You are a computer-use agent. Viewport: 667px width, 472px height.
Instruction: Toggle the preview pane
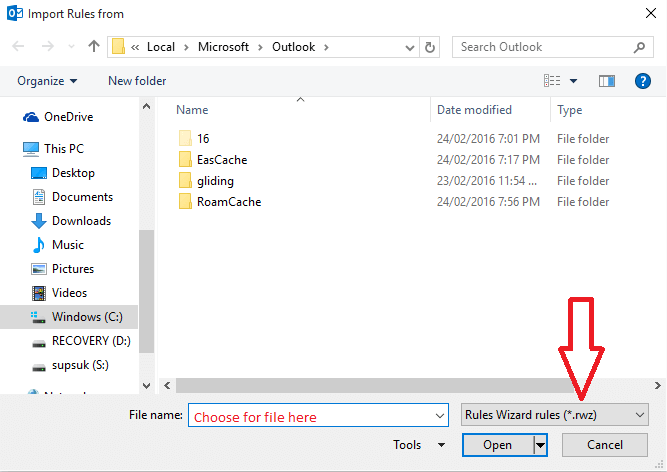[x=607, y=81]
